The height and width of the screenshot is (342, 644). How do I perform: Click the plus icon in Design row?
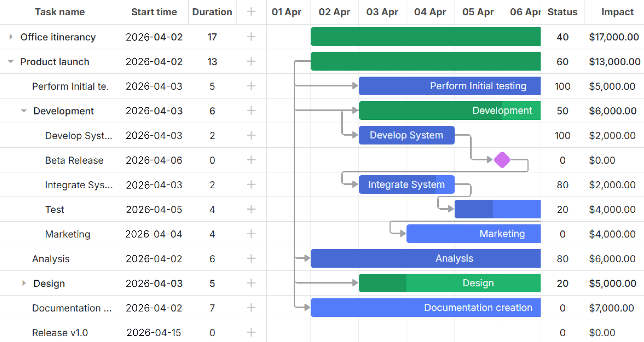point(251,283)
